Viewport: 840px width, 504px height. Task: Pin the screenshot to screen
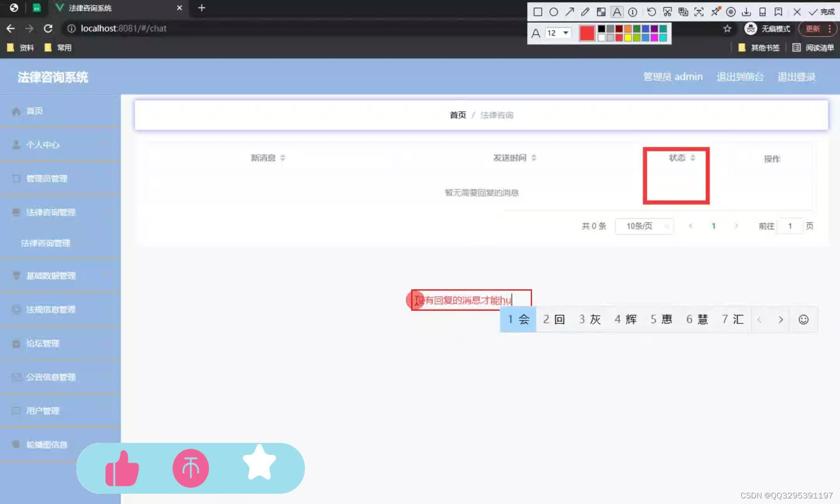[715, 12]
